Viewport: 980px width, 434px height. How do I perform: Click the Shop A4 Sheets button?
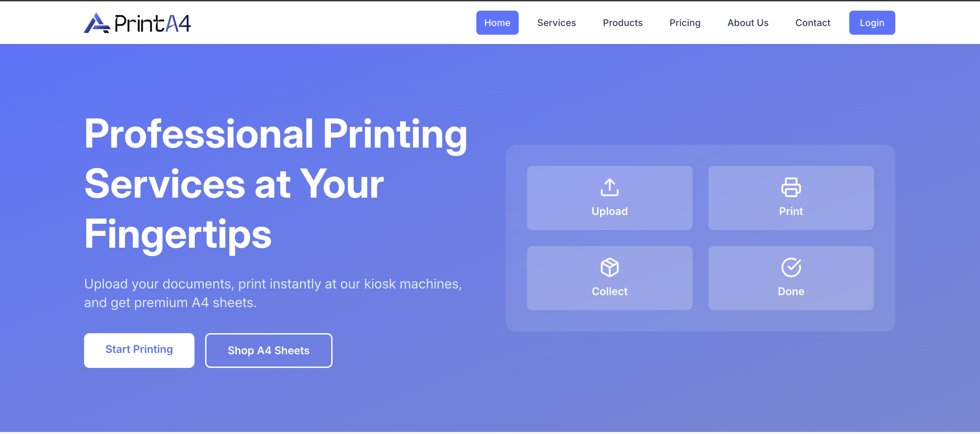pos(269,350)
